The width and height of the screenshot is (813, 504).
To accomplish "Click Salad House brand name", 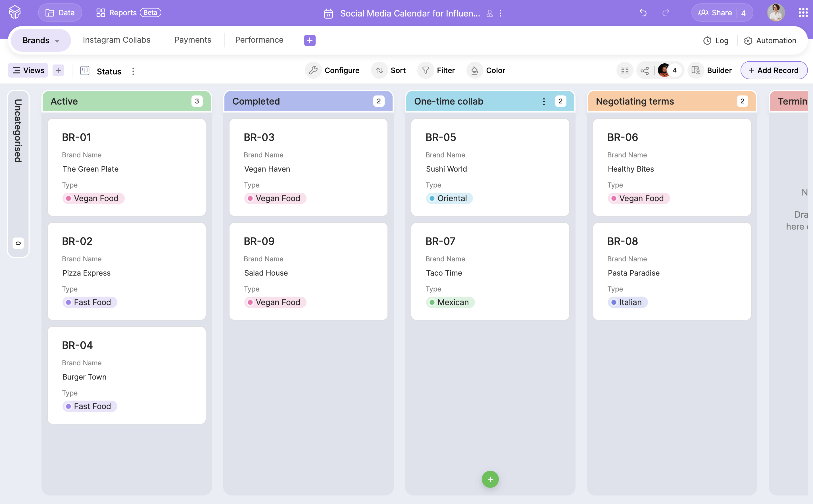I will tap(266, 273).
